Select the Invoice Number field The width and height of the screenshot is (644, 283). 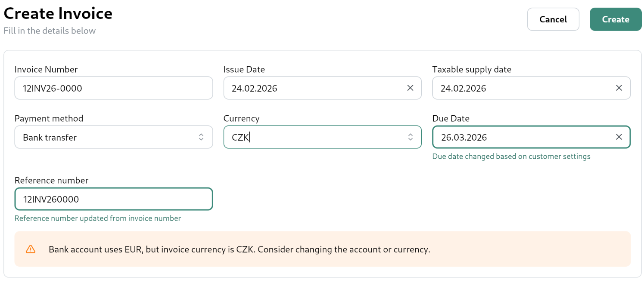coord(114,88)
